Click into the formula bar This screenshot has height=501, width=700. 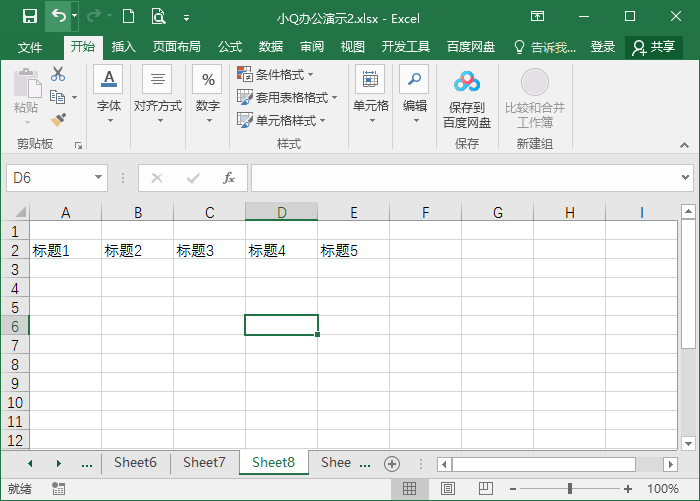tap(464, 178)
